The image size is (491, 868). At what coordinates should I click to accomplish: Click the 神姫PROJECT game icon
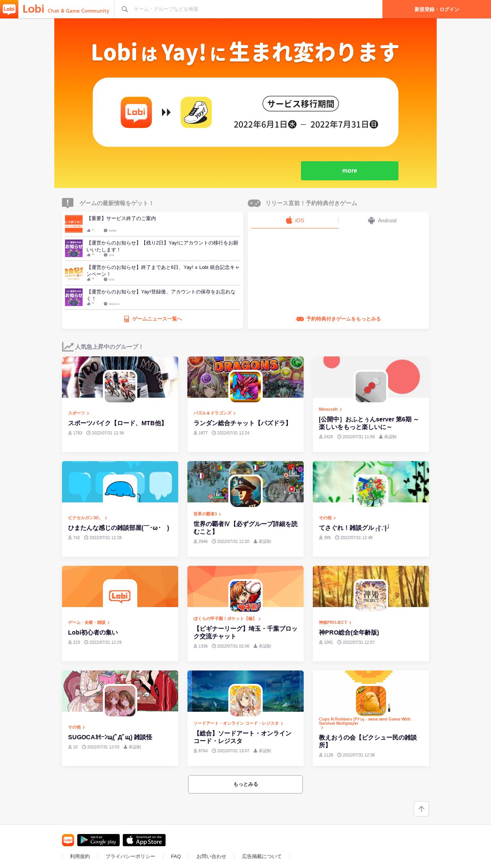371,596
